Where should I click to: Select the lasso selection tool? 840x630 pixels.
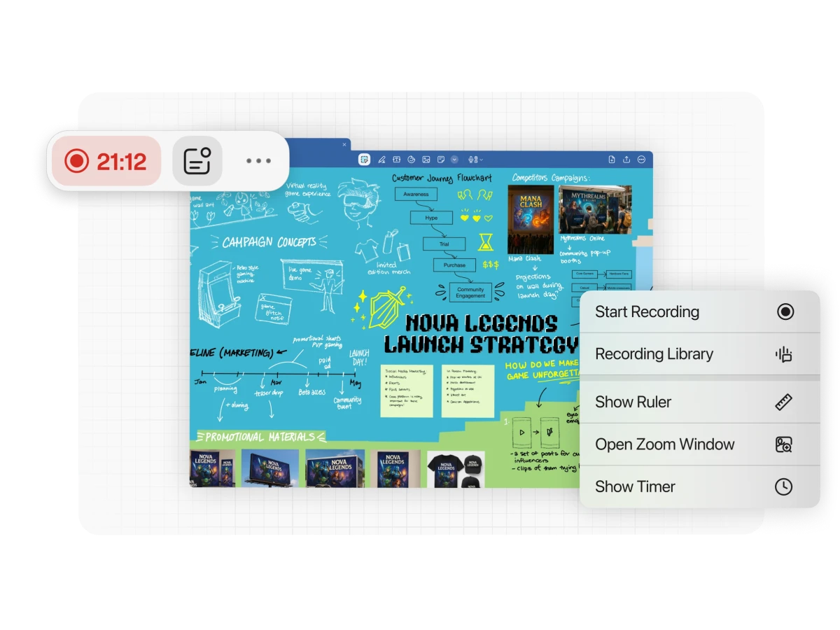pos(365,160)
